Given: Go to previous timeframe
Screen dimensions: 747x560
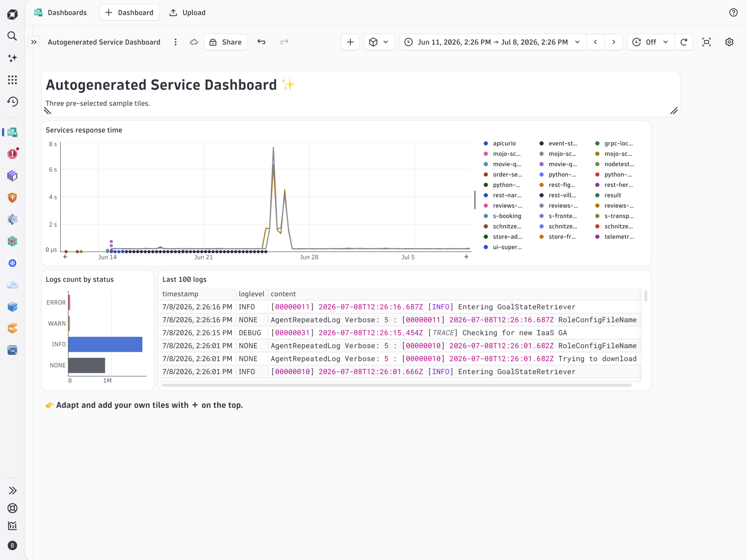Looking at the screenshot, I should click(x=596, y=42).
